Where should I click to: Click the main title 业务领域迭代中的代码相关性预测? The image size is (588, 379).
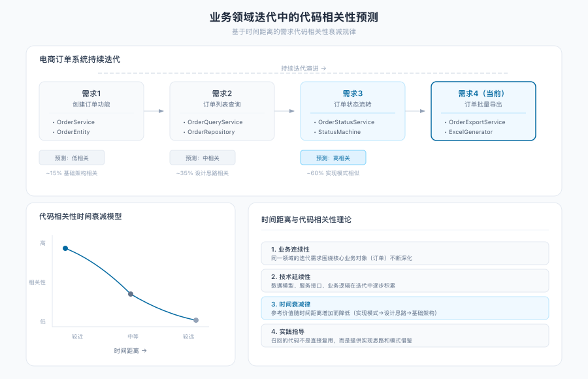click(x=294, y=16)
